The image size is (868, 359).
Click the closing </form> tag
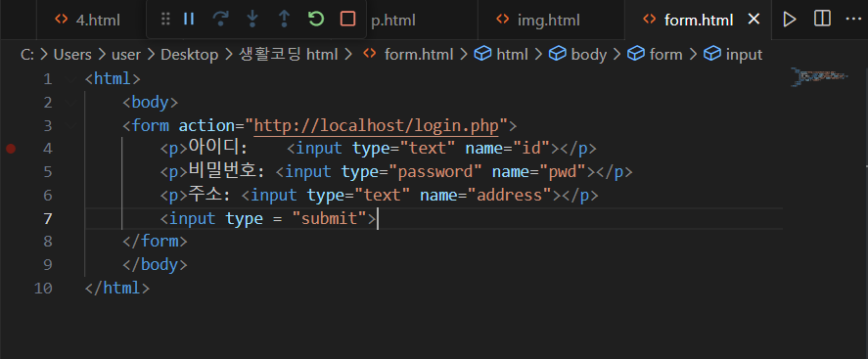(x=155, y=242)
